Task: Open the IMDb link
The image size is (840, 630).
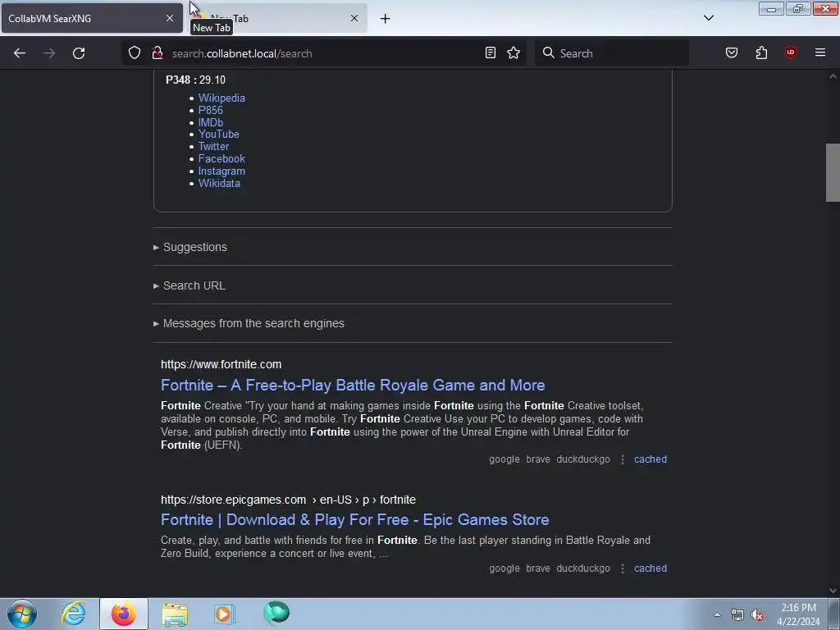Action: [211, 123]
